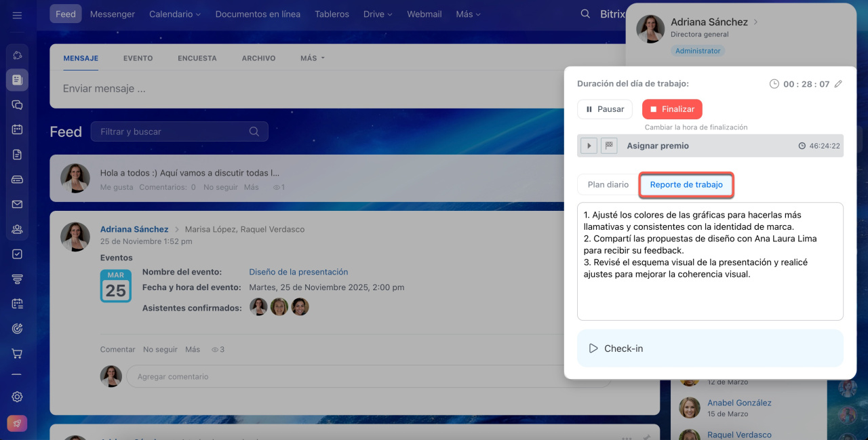Open the hamburger menu in the sidebar
The height and width of the screenshot is (440, 868).
(17, 15)
